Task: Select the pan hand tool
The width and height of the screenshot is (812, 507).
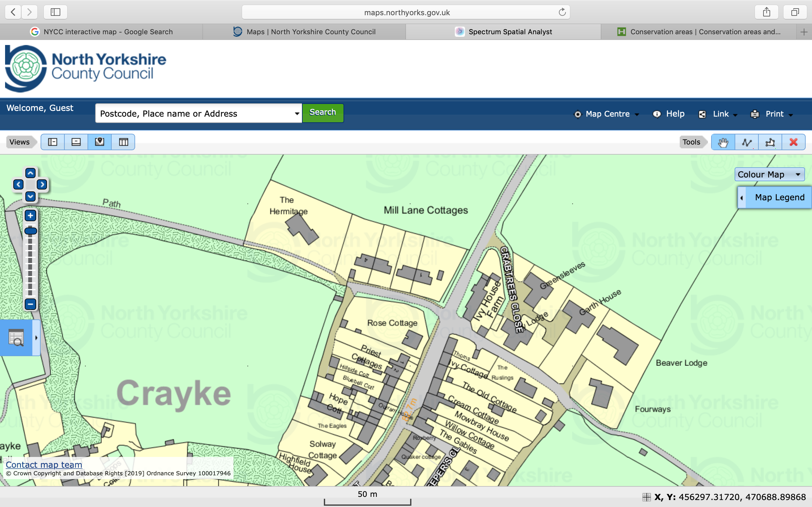Action: [723, 142]
